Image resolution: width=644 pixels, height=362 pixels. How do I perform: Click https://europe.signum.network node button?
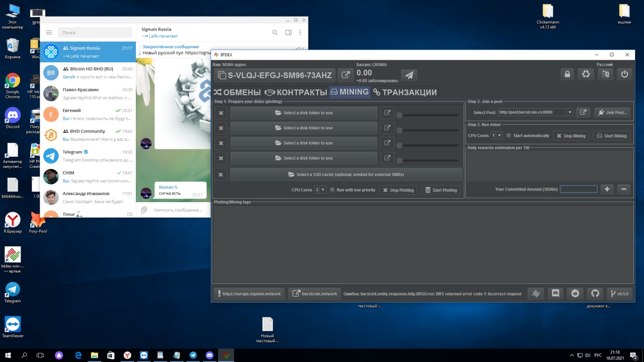[249, 294]
